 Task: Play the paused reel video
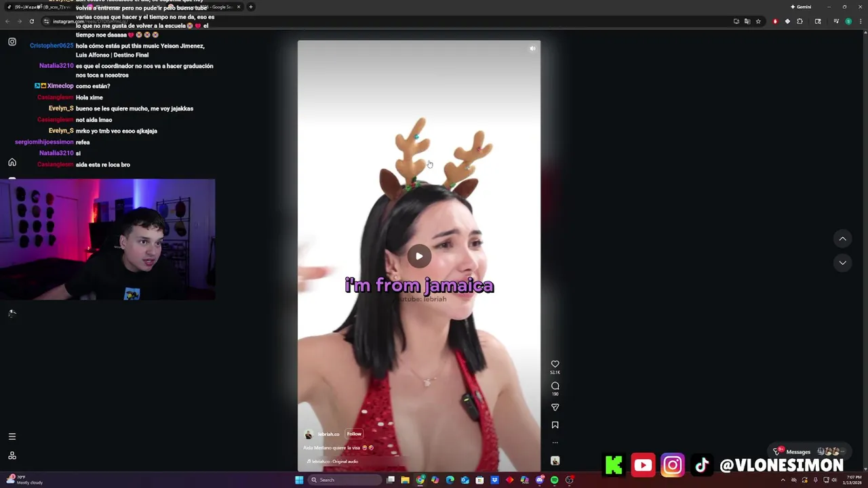pyautogui.click(x=419, y=256)
